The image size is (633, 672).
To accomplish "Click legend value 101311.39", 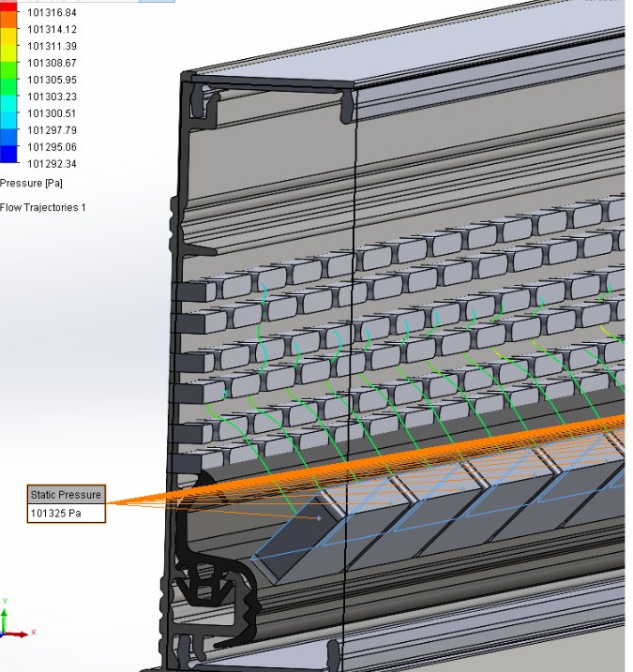I will (x=52, y=46).
